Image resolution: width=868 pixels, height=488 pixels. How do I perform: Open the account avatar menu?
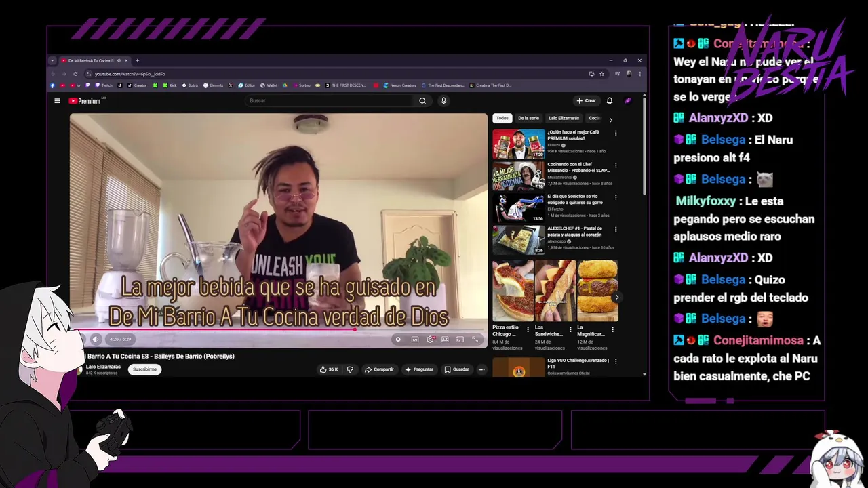627,101
